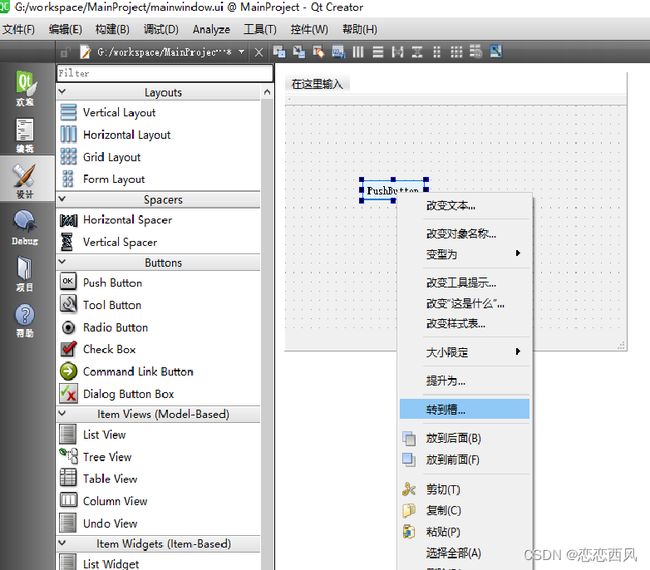
Task: Open the 工具(T) menu
Action: pyautogui.click(x=260, y=29)
